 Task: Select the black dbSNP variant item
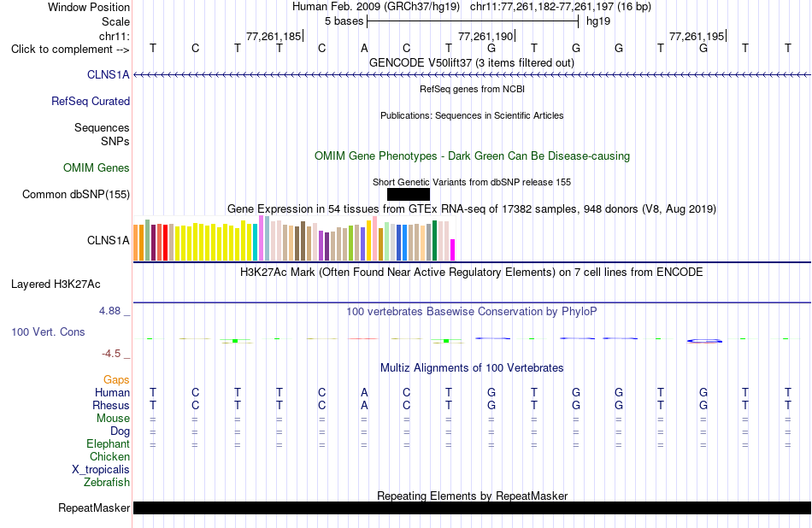(408, 194)
